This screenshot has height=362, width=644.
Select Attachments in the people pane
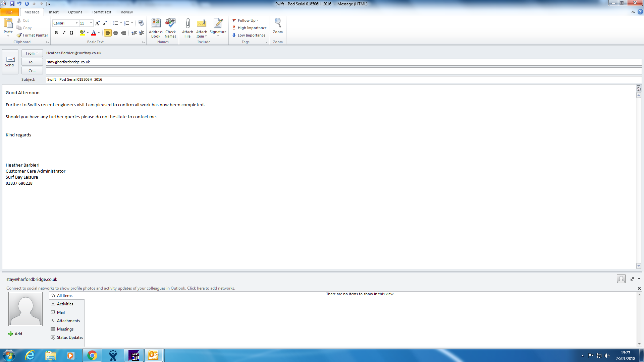click(x=68, y=321)
